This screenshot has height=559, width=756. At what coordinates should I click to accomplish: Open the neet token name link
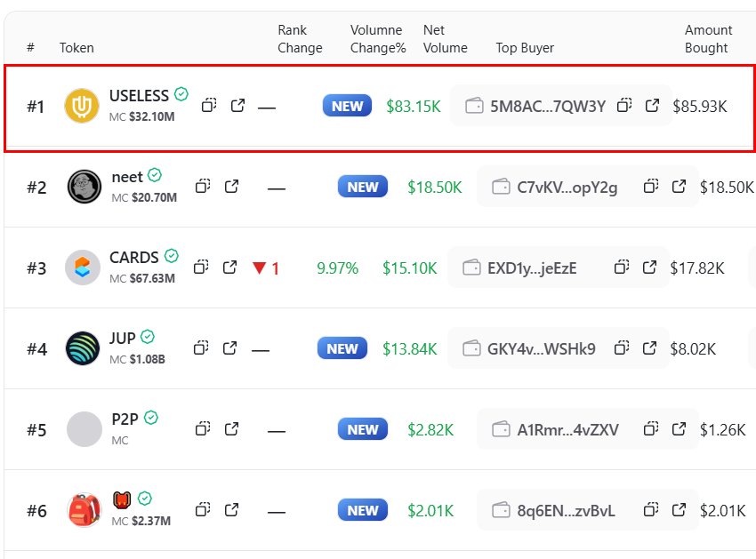127,177
